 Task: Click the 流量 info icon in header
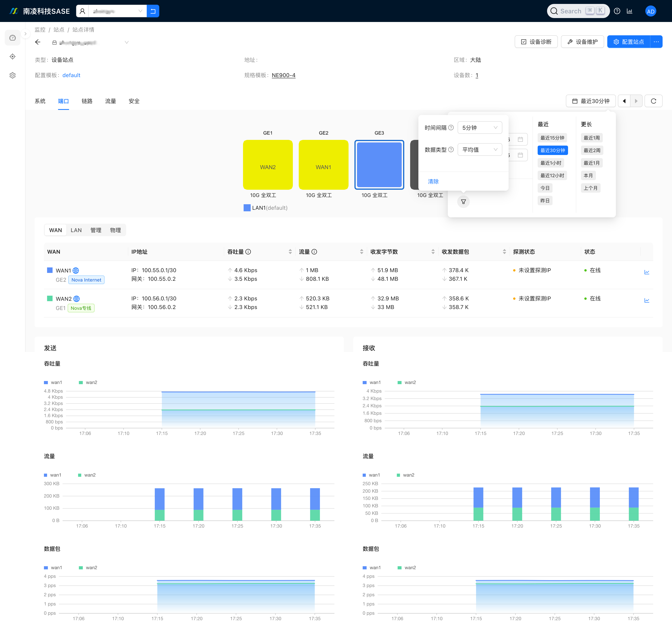(314, 252)
